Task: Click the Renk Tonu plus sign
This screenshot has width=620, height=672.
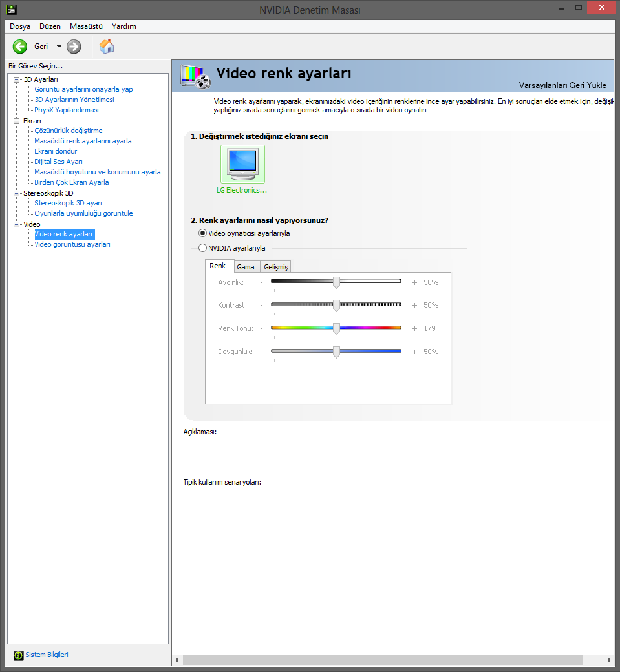Action: pyautogui.click(x=414, y=328)
